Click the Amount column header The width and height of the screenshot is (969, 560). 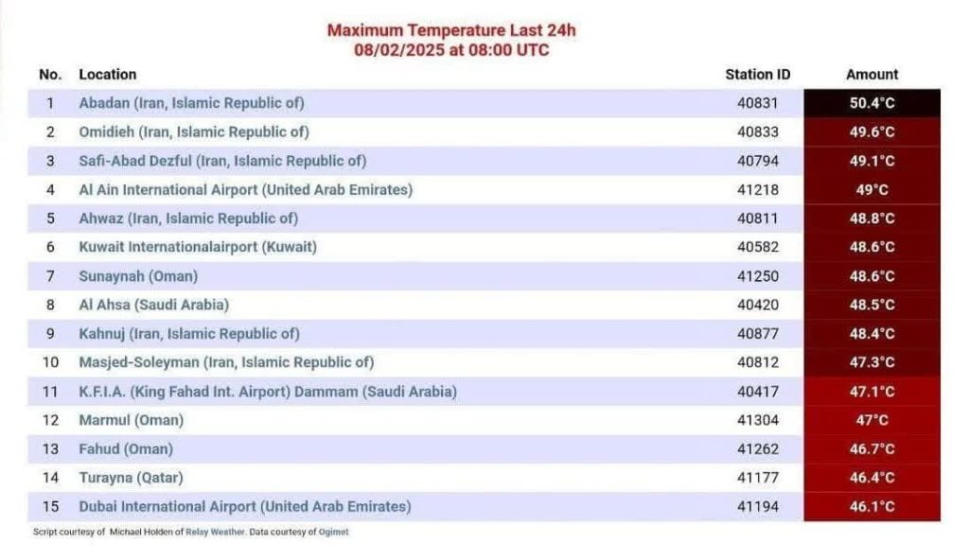point(872,74)
